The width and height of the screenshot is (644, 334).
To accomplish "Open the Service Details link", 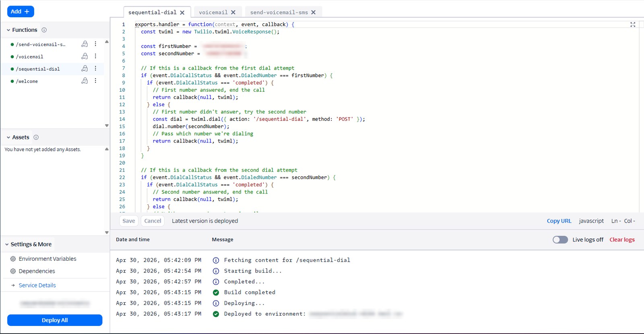I will 37,285.
